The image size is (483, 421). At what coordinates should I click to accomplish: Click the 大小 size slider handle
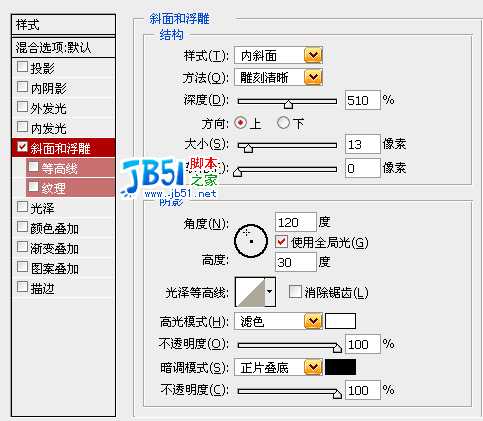[x=248, y=148]
